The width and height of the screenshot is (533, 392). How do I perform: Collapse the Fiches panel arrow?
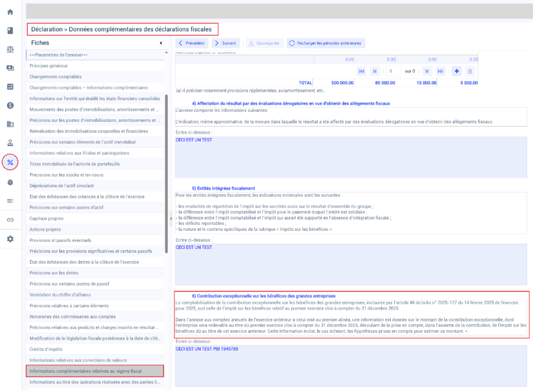coord(161,43)
